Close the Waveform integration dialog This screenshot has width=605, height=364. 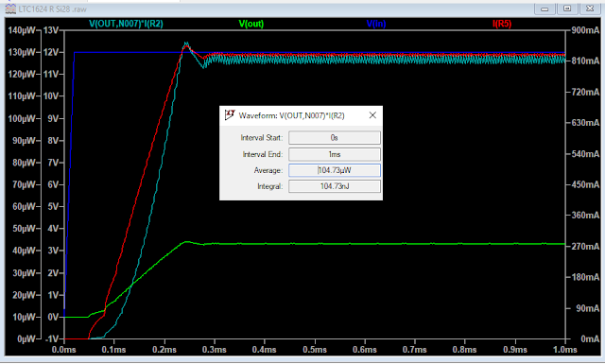click(372, 115)
